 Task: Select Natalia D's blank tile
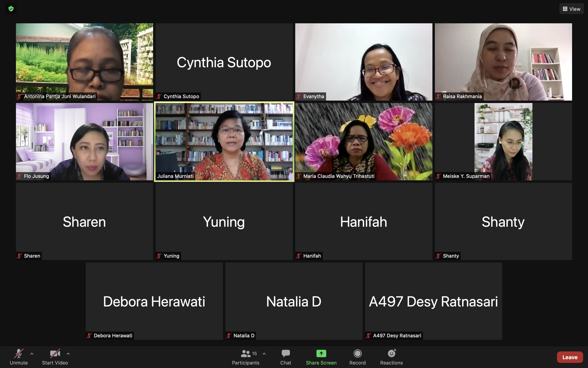294,301
